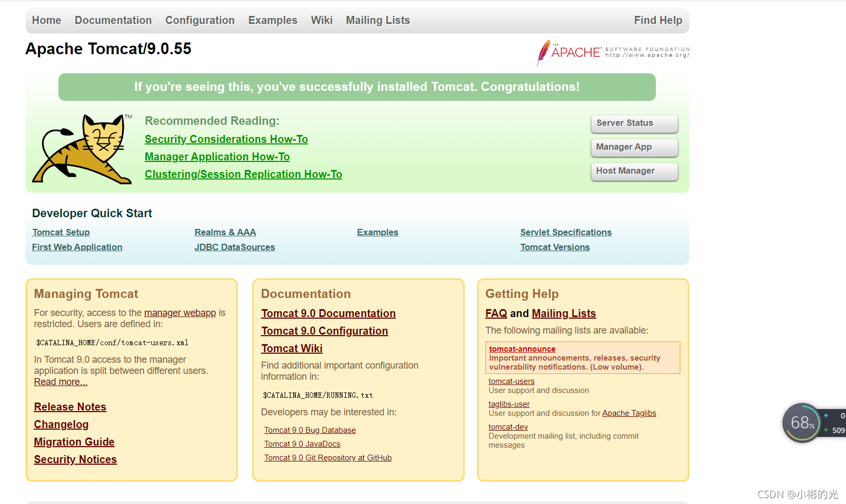Open the taglibs-user mailing list link
Viewport: 846px width, 504px height.
(x=509, y=404)
